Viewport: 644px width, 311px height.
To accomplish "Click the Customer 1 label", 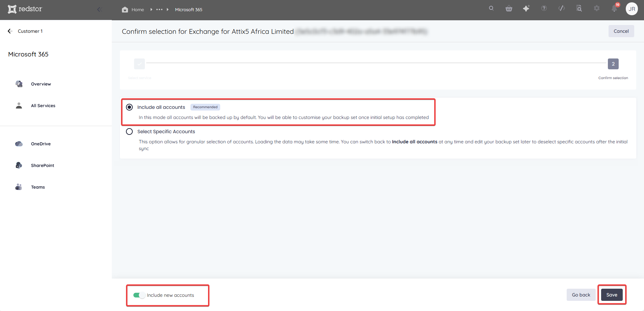I will click(30, 31).
